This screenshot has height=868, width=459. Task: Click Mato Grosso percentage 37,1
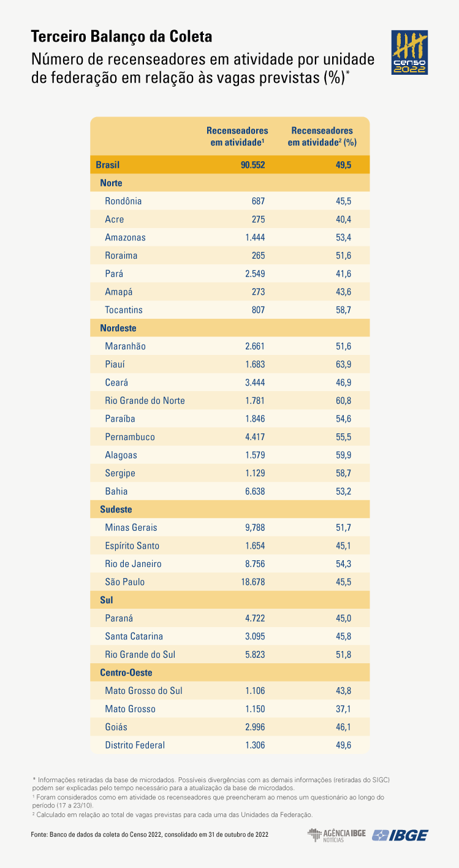click(x=343, y=709)
